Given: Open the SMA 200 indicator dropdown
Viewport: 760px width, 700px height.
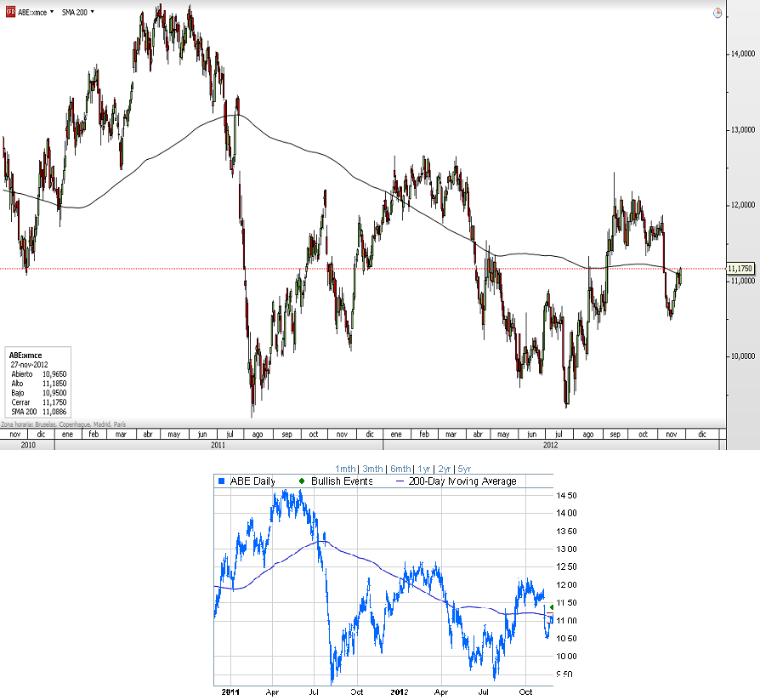Looking at the screenshot, I should [x=77, y=13].
